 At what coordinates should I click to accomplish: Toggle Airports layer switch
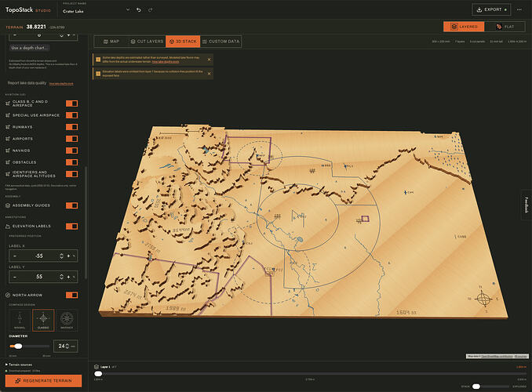pos(71,139)
